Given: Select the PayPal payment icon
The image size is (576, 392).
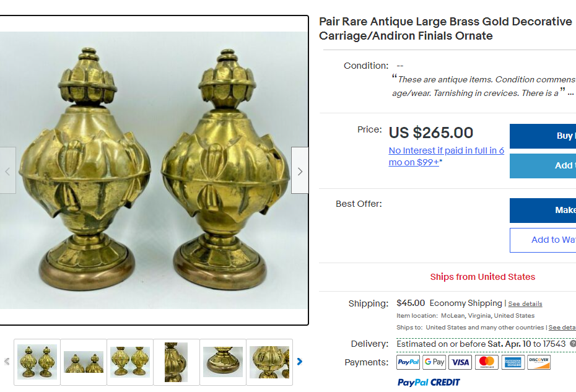Looking at the screenshot, I should click(x=408, y=362).
